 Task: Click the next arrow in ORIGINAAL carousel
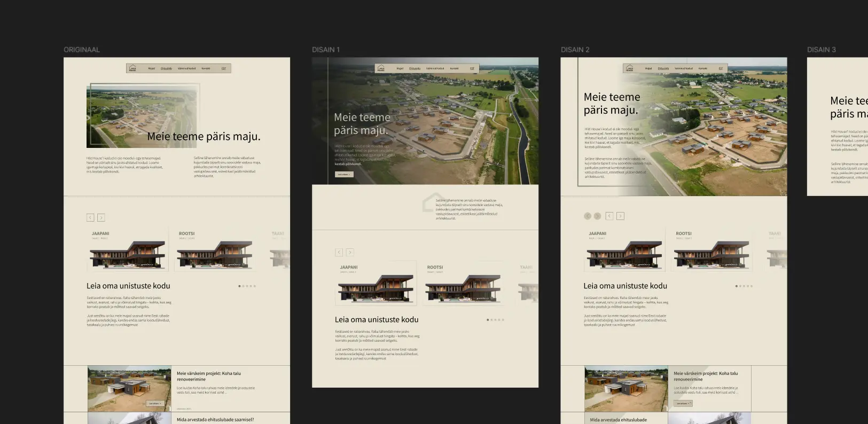[101, 218]
